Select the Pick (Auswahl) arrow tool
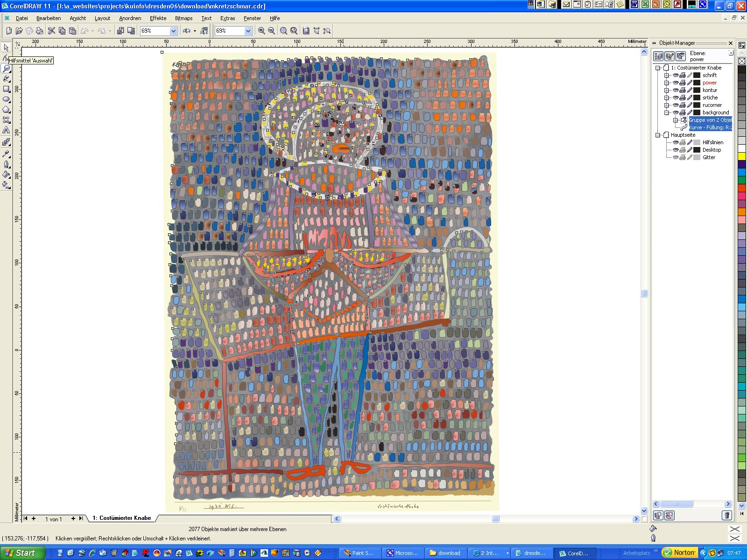Viewport: 747px width, 560px height. point(6,48)
